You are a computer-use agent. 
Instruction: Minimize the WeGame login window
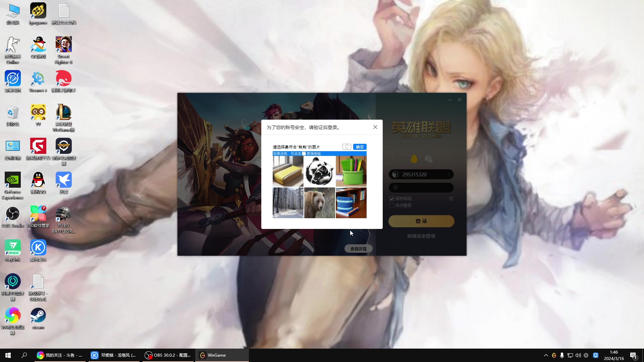click(450, 100)
